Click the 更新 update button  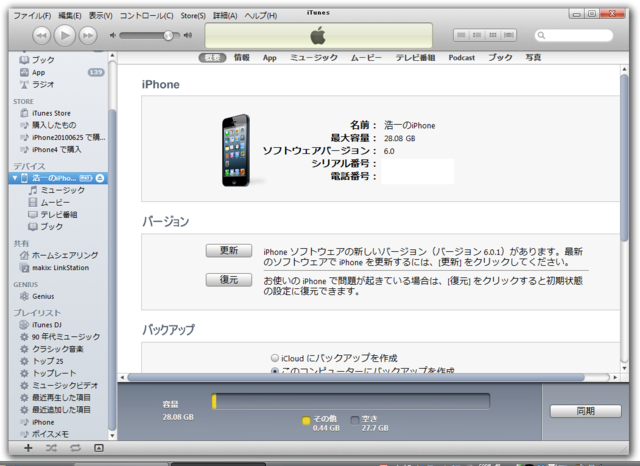[x=229, y=251]
